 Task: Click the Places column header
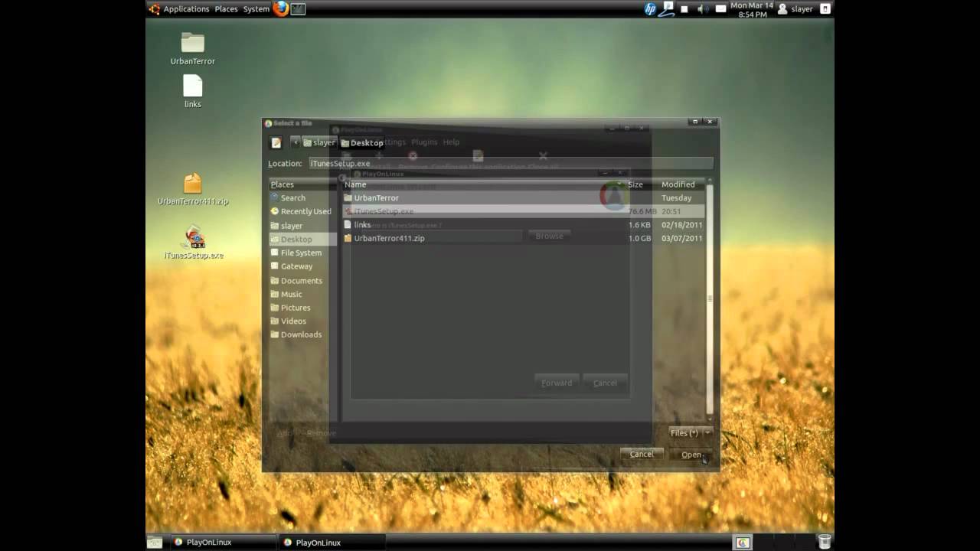pos(302,184)
